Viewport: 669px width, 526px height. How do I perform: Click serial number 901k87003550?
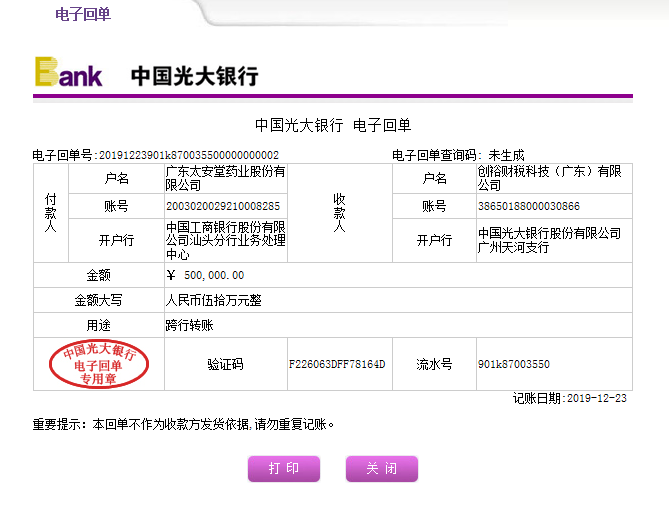514,364
